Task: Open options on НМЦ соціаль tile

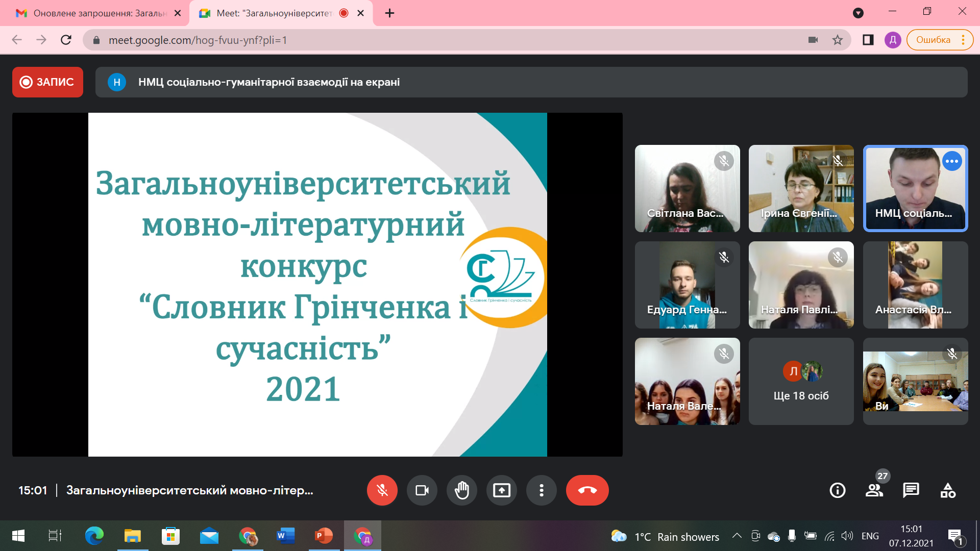Action: [952, 161]
